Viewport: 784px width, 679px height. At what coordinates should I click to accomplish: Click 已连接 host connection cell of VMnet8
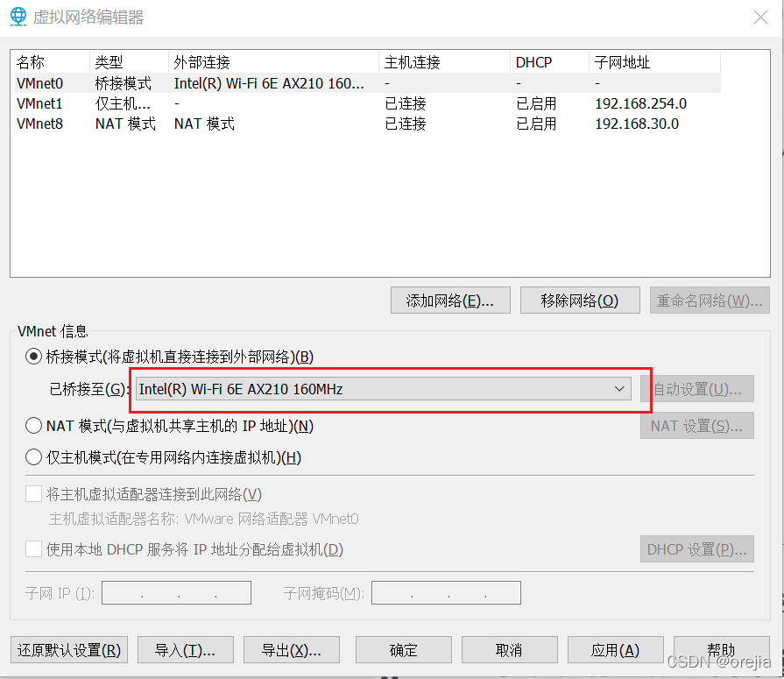pos(406,124)
